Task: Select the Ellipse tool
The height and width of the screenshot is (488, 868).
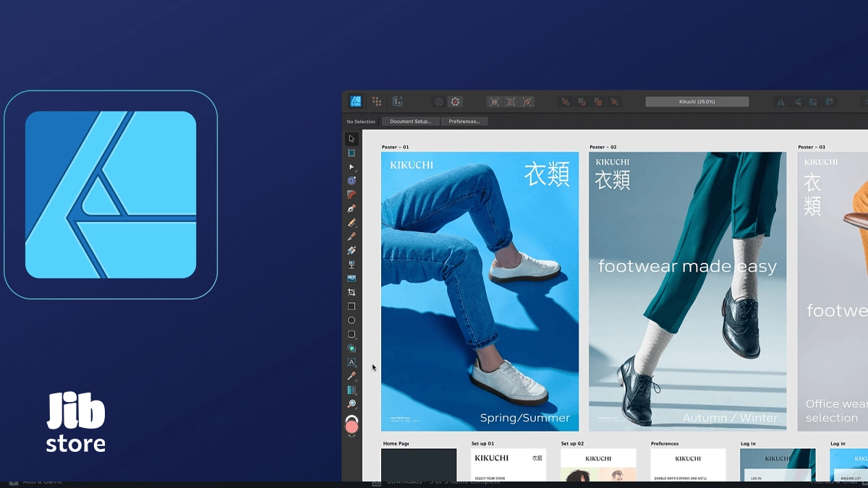Action: point(352,320)
